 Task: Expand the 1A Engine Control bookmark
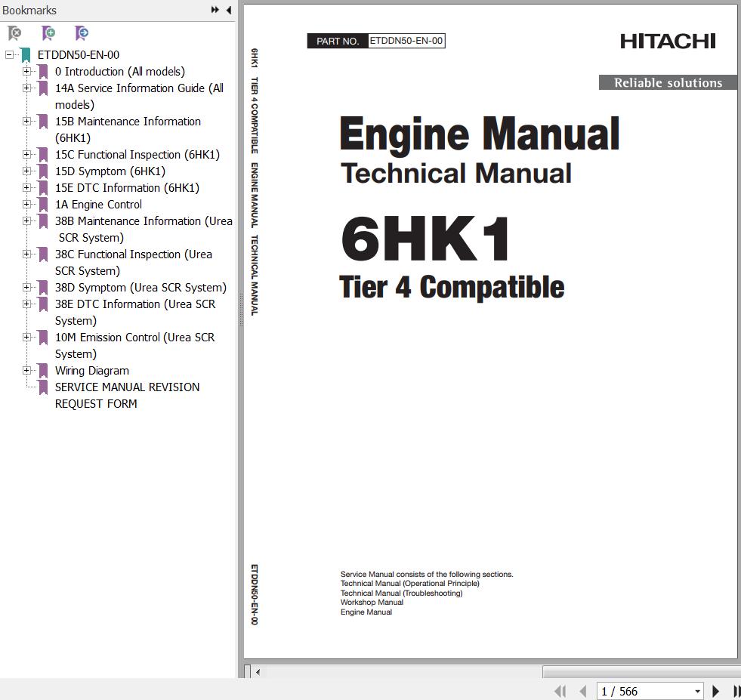(x=27, y=205)
